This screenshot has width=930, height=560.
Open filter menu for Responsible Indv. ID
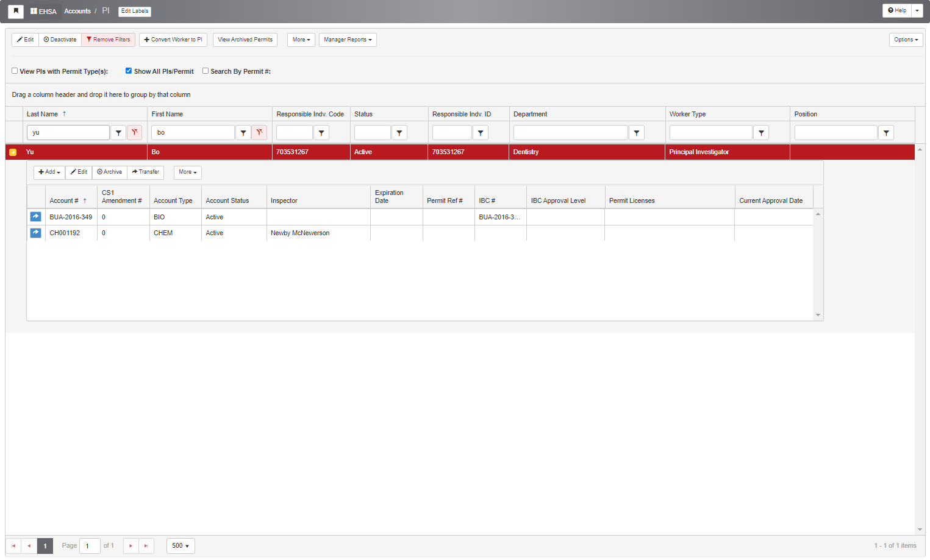click(481, 132)
